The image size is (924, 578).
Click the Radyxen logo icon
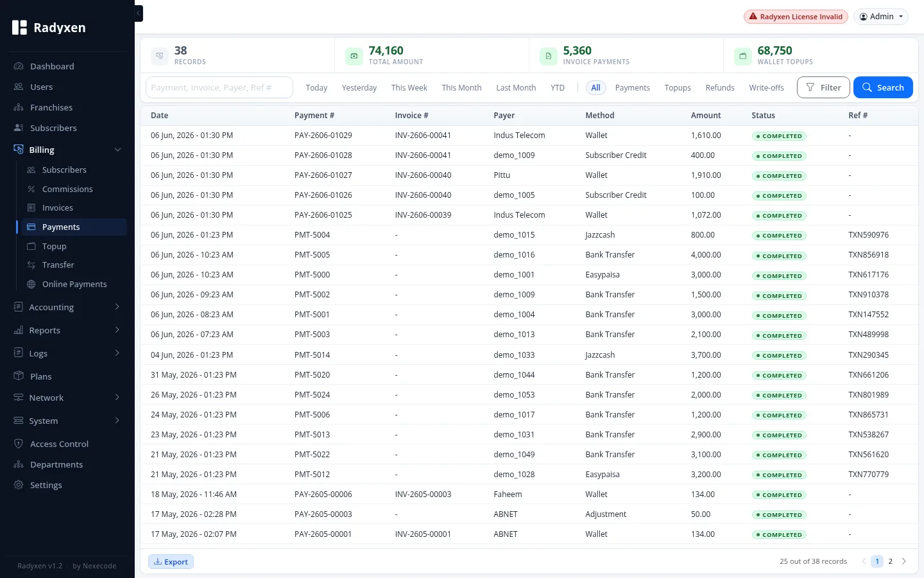point(20,28)
